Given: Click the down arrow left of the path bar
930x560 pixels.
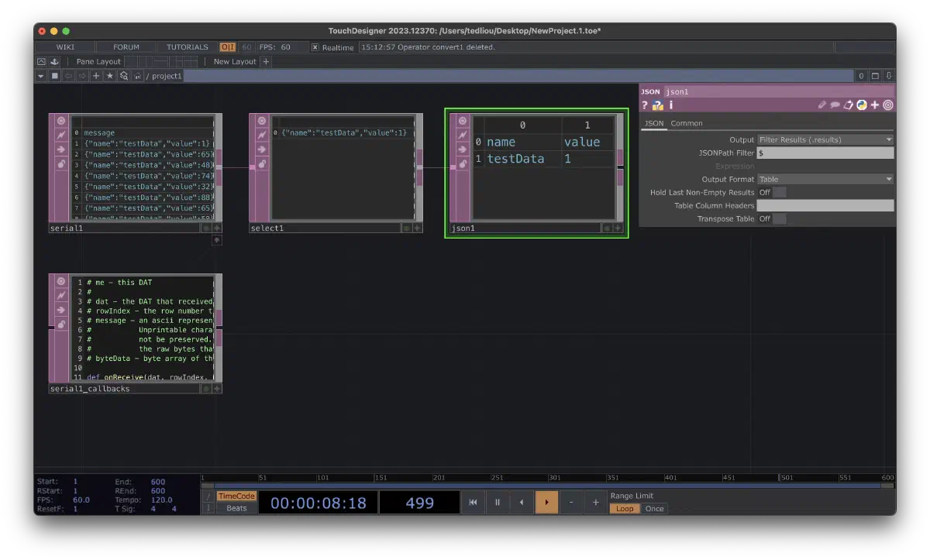Looking at the screenshot, I should point(40,76).
